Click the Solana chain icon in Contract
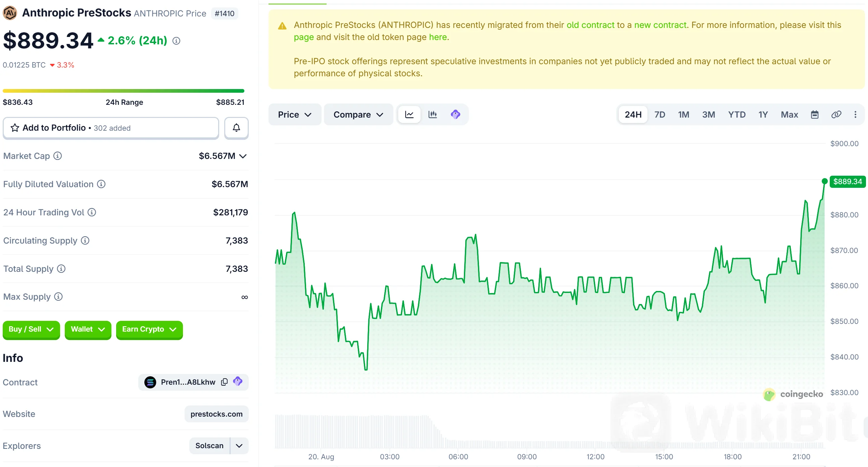This screenshot has height=467, width=868. click(150, 382)
